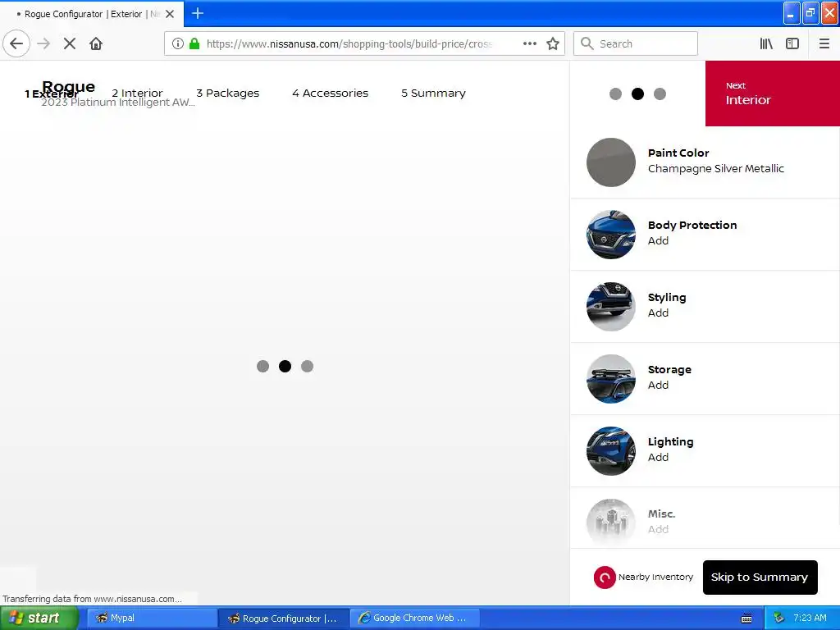The image size is (840, 630).
Task: Click the Lighting thumbnail image
Action: (610, 451)
